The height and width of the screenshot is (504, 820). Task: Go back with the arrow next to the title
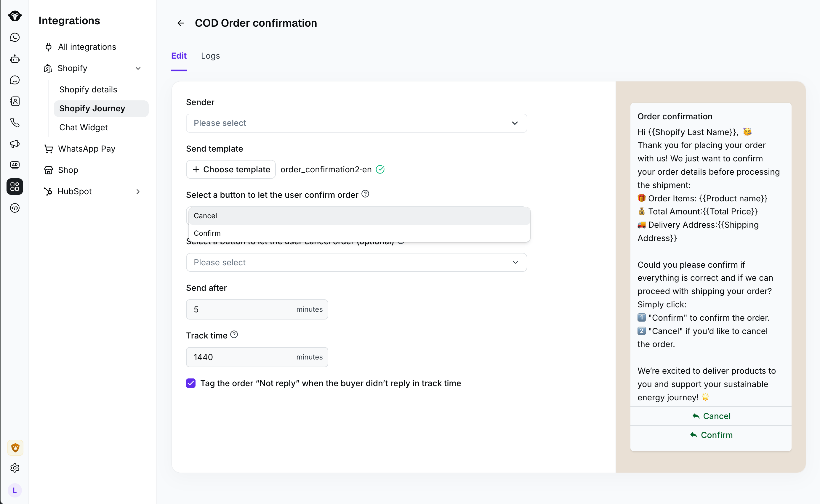pos(180,23)
